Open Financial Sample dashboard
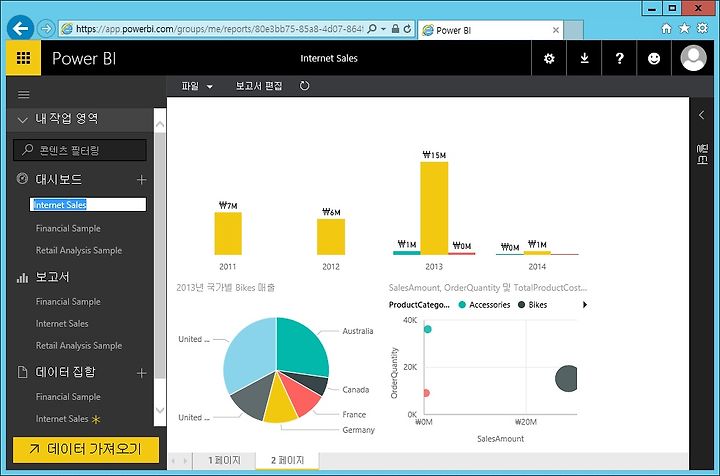The image size is (720, 476). click(x=68, y=229)
